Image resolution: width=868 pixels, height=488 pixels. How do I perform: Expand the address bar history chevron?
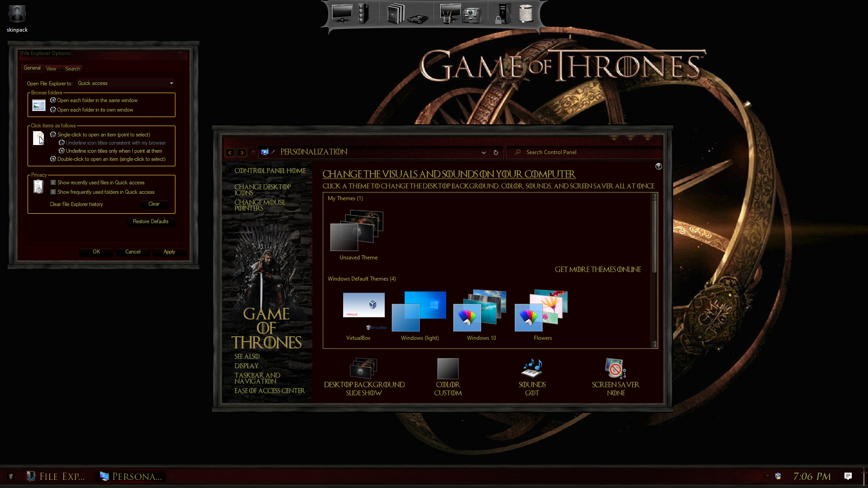[484, 153]
